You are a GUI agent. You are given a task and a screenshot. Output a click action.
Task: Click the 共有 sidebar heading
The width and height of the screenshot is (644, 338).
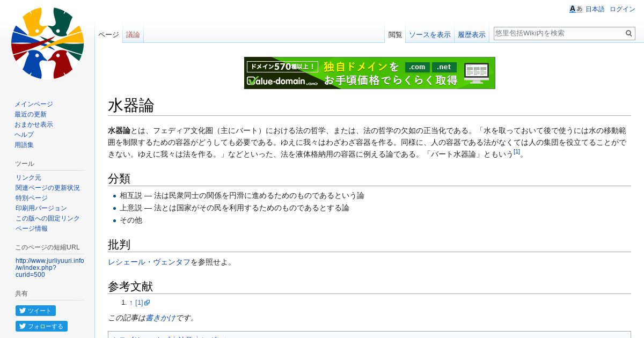click(x=21, y=293)
